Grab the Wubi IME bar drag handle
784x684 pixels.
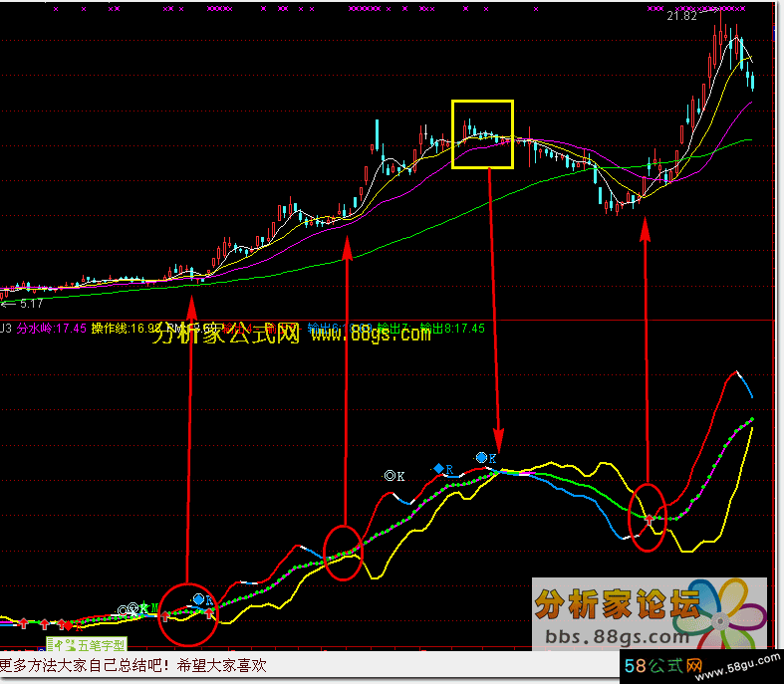pyautogui.click(x=50, y=645)
